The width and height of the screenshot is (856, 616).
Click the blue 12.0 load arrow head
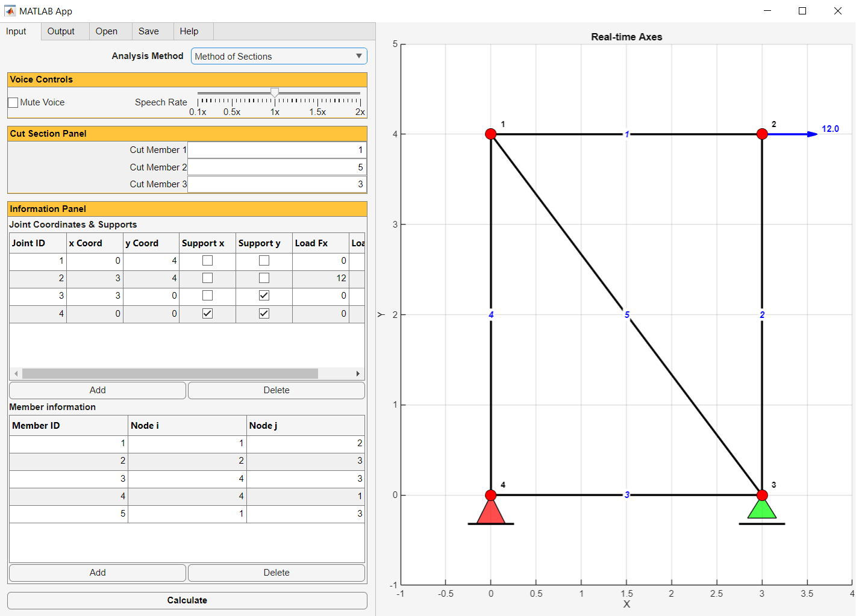[813, 134]
